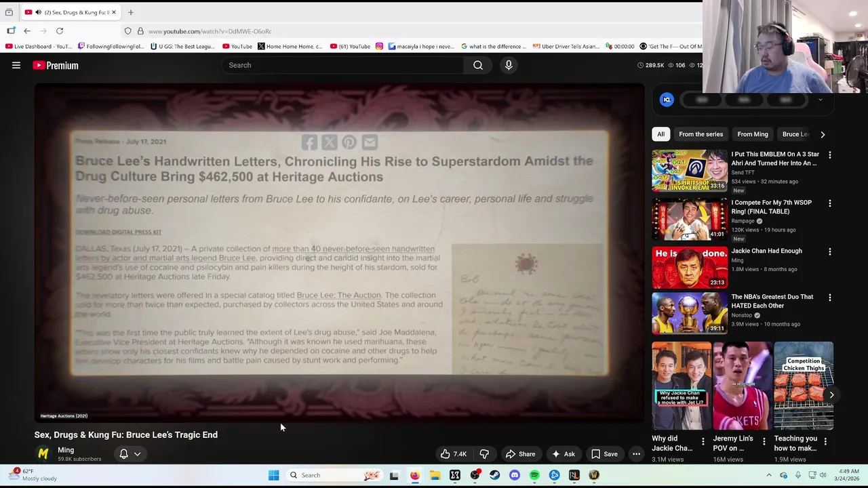Open Live Dashboard bookmark
This screenshot has height=488, width=868.
coord(39,46)
